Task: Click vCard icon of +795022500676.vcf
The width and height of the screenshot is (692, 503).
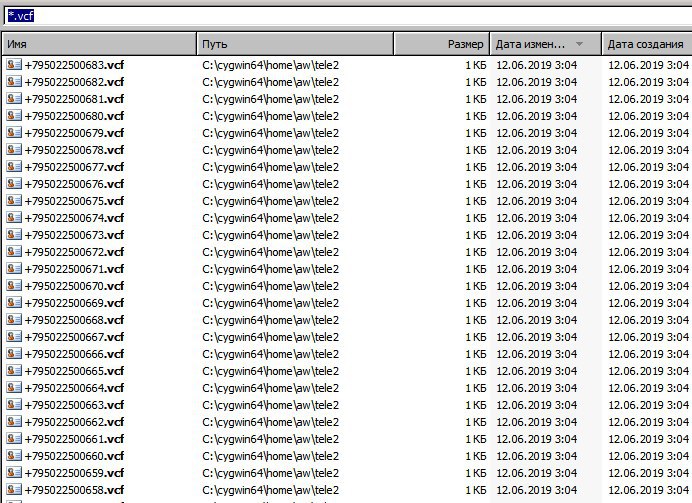Action: tap(14, 184)
